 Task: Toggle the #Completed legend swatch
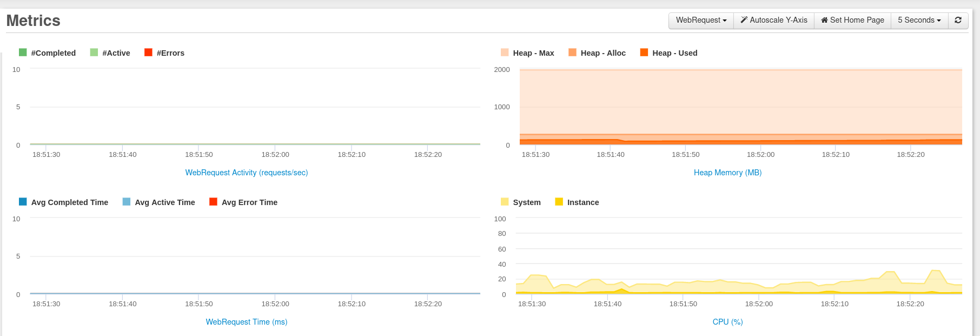(x=23, y=52)
